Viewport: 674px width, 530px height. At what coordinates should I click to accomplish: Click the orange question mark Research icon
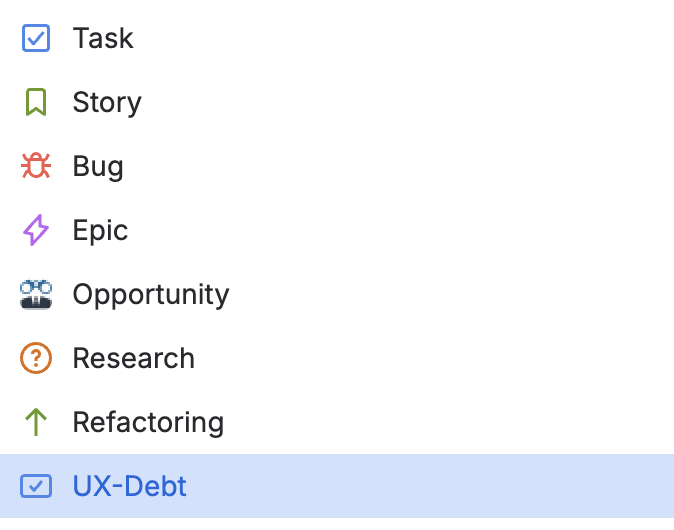(36, 358)
